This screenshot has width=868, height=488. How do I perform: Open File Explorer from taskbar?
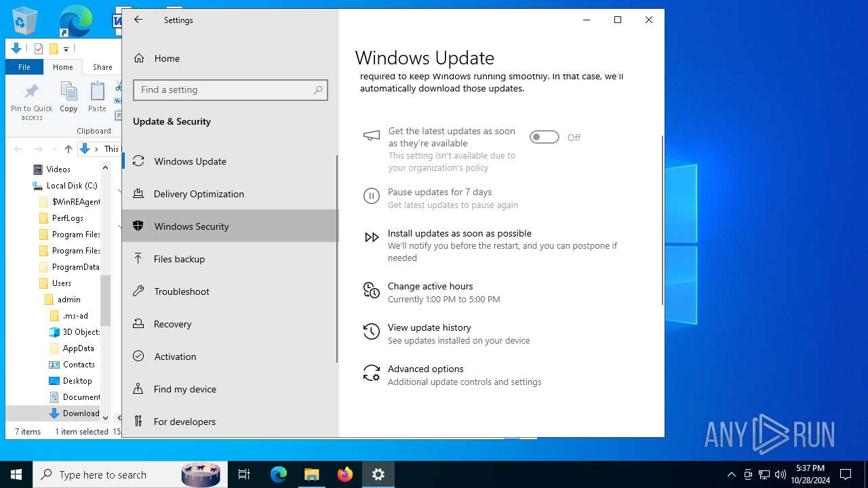(x=311, y=474)
